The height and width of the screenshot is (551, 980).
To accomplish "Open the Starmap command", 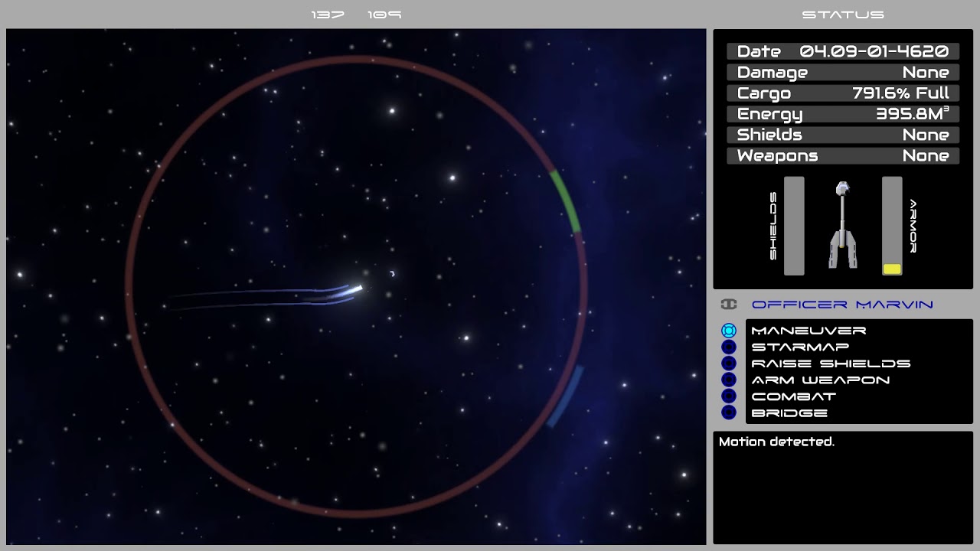I will coord(800,347).
